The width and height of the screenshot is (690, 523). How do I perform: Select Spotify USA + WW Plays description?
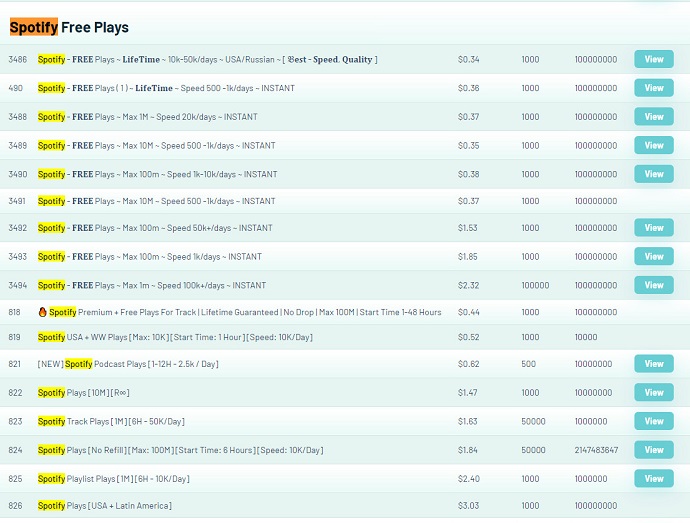pos(175,337)
